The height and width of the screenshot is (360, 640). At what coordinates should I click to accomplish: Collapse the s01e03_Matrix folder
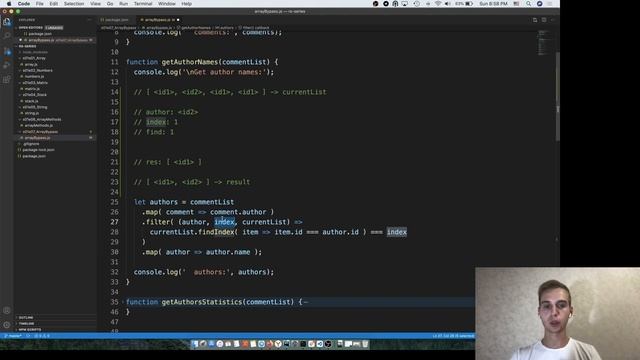34,83
